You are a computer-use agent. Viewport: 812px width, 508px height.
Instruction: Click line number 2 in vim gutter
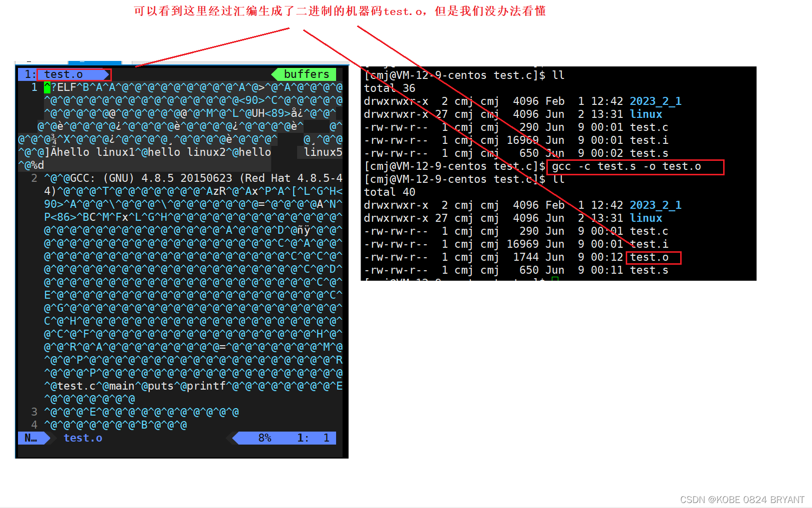click(x=34, y=178)
